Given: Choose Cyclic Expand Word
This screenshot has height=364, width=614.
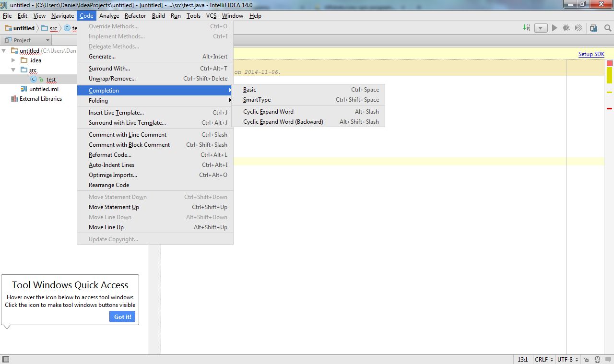Looking at the screenshot, I should tap(308, 112).
